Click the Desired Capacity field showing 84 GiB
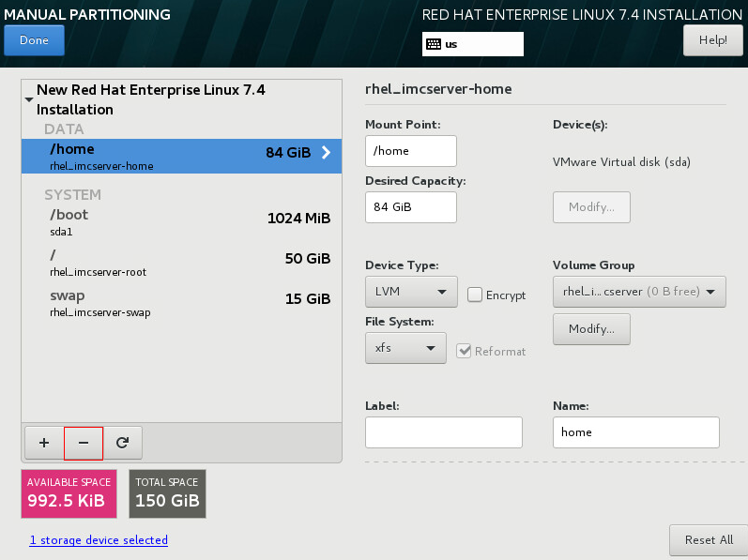Image resolution: width=748 pixels, height=560 pixels. (x=411, y=207)
